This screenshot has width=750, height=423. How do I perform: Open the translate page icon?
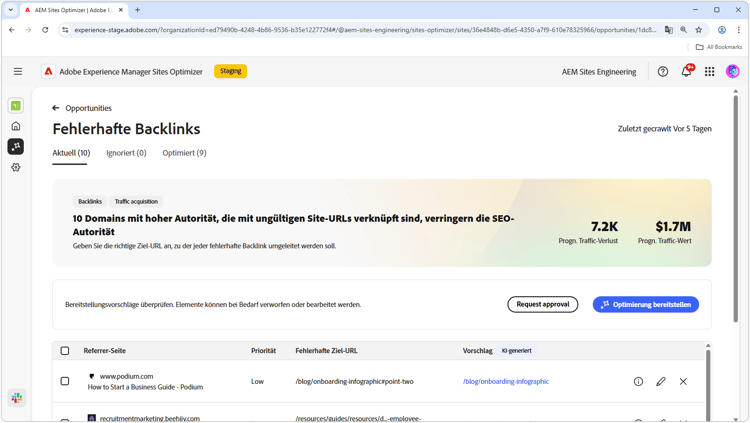pos(669,30)
